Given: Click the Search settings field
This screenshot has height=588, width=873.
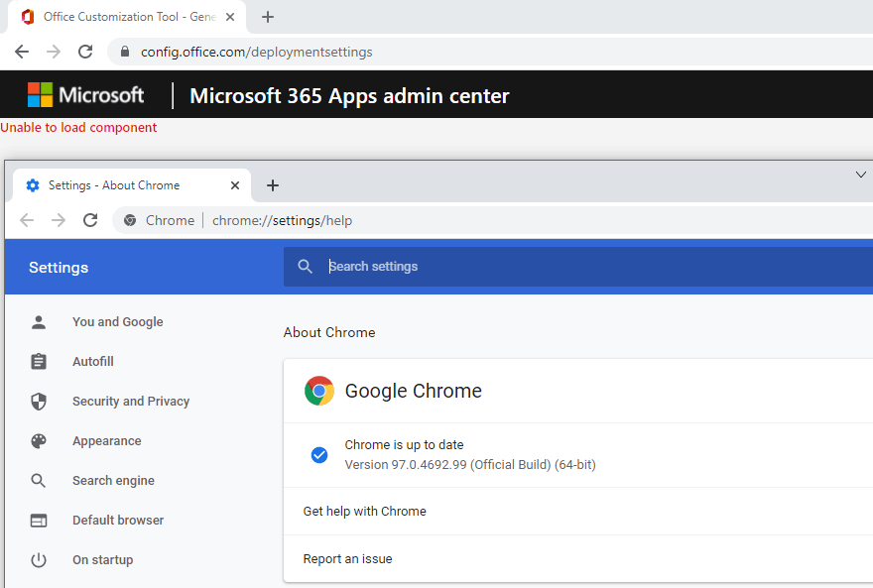Looking at the screenshot, I should point(578,267).
